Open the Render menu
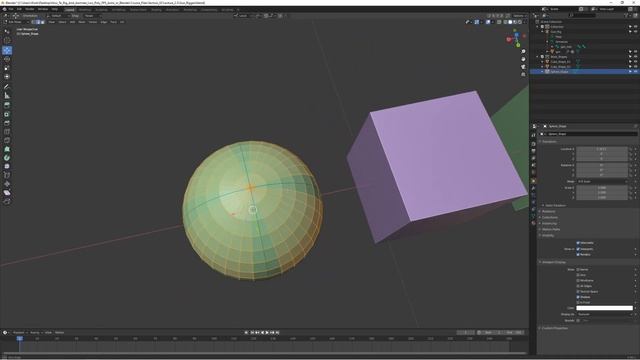Screen dimensions: 640x360 pyautogui.click(x=29, y=9)
